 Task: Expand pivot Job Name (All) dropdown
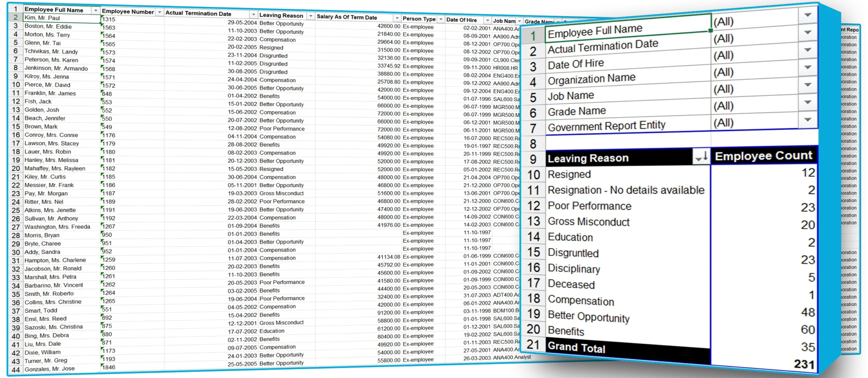pos(808,85)
